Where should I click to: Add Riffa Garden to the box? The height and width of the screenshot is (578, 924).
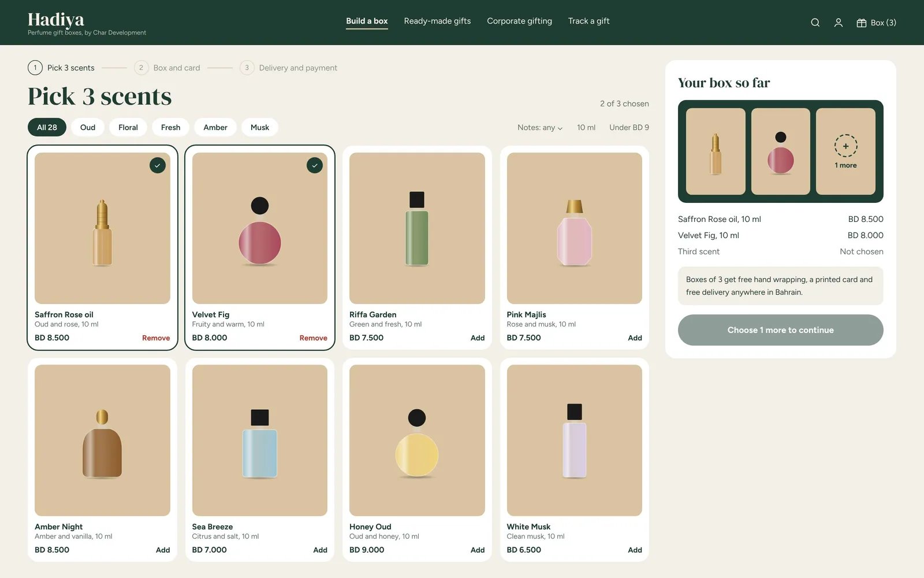[478, 338]
